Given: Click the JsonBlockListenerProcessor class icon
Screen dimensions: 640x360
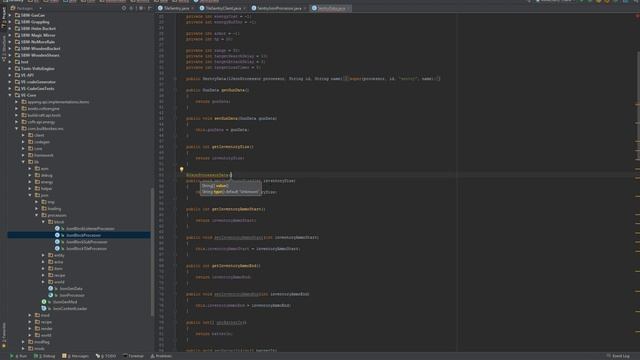Looking at the screenshot, I should [57, 229].
